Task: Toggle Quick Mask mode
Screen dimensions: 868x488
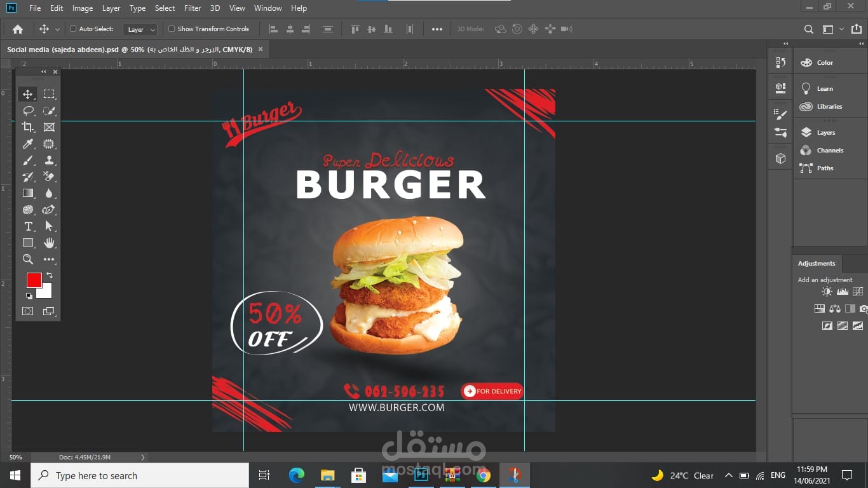Action: click(x=28, y=311)
